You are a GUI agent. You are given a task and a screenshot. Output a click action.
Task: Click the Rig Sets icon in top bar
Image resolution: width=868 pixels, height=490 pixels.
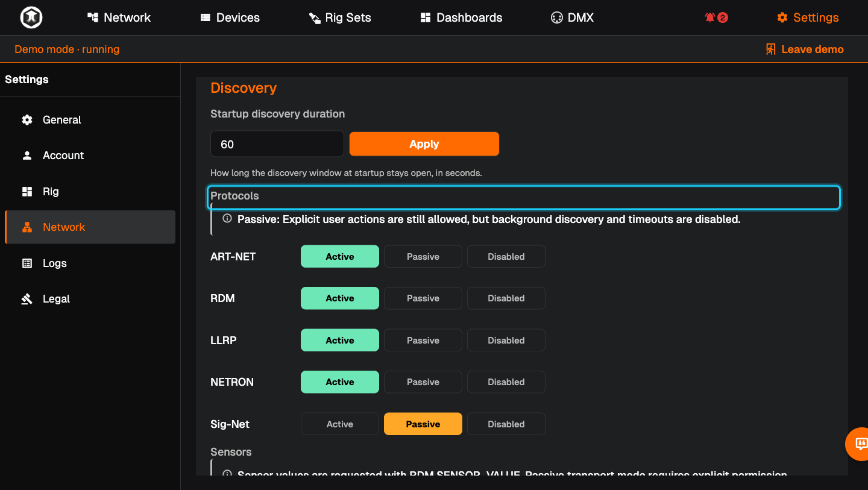click(315, 17)
